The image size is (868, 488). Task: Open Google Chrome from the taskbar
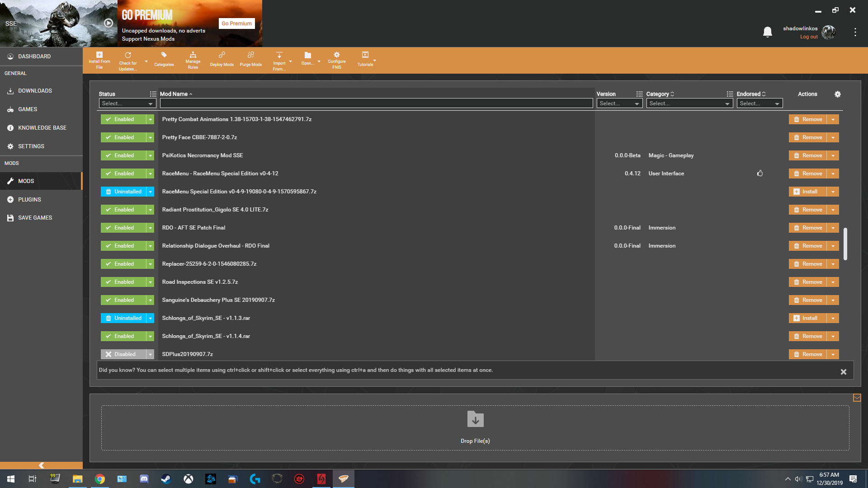(100, 479)
